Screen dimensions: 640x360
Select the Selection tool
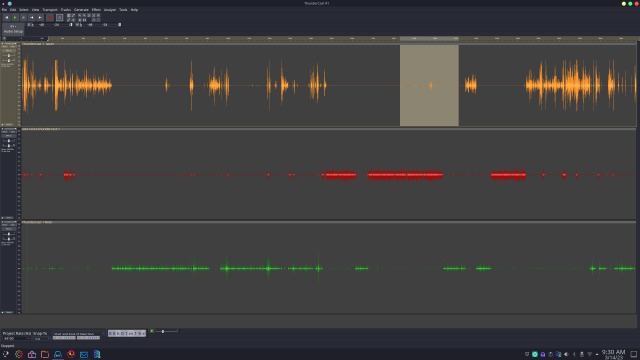click(69, 16)
